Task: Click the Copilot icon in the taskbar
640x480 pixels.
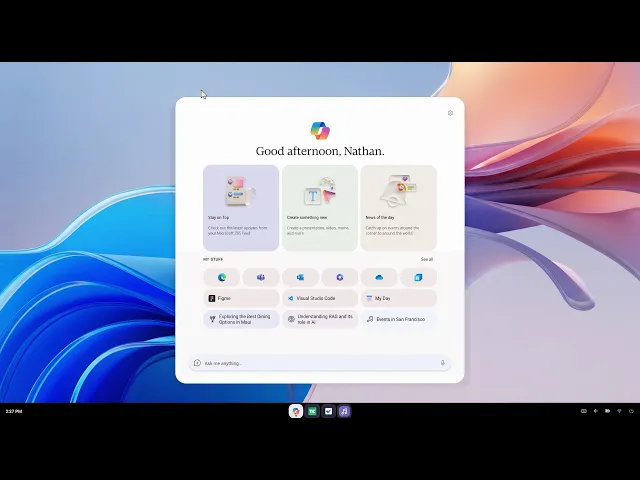Action: click(296, 411)
